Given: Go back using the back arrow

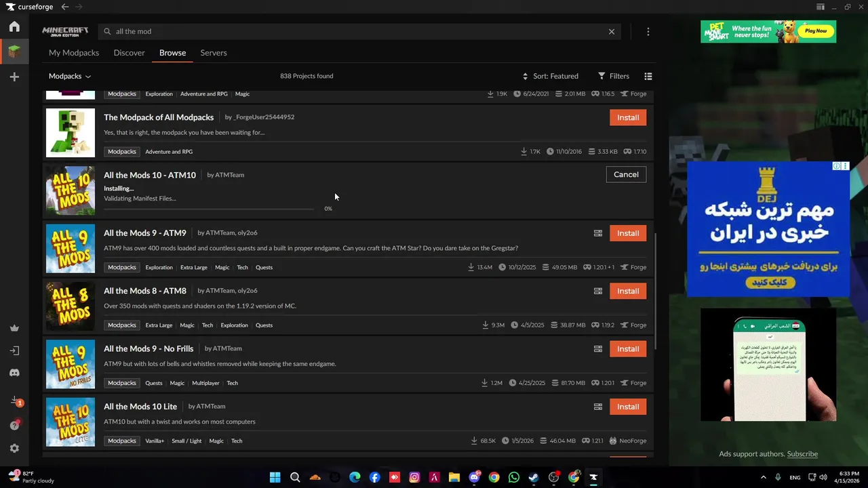Looking at the screenshot, I should coord(65,7).
